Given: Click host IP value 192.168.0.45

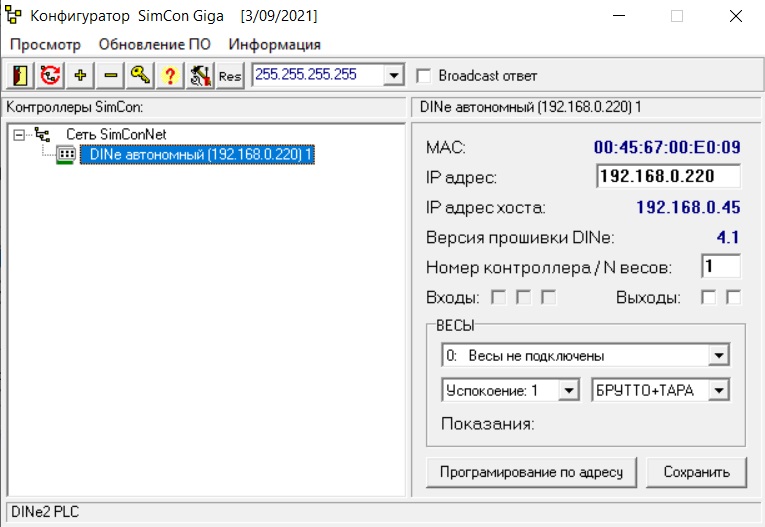Looking at the screenshot, I should (688, 207).
